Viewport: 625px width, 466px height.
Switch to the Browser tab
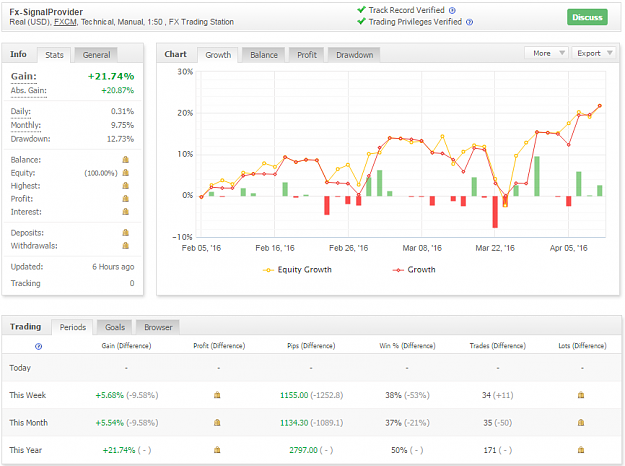(158, 327)
